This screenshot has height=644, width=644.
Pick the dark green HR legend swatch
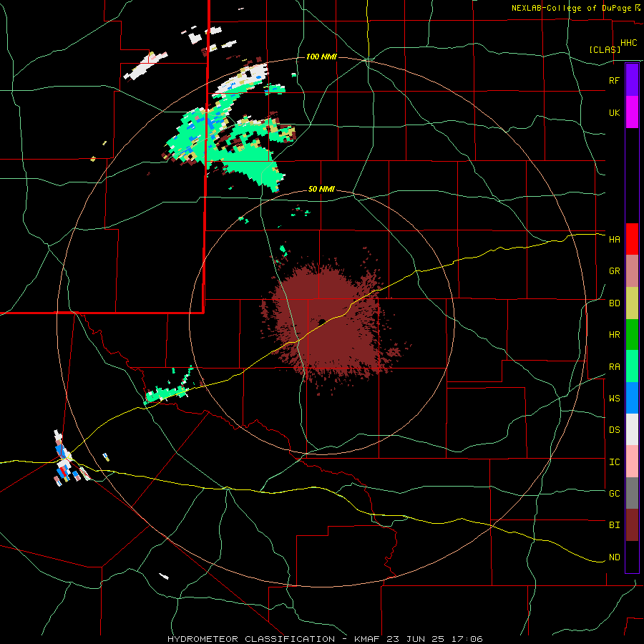[x=632, y=335]
